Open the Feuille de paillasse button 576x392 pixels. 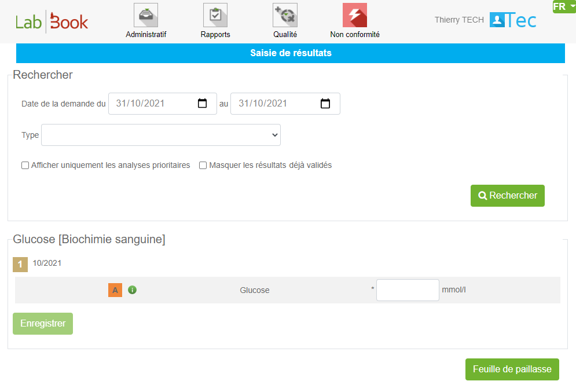512,369
